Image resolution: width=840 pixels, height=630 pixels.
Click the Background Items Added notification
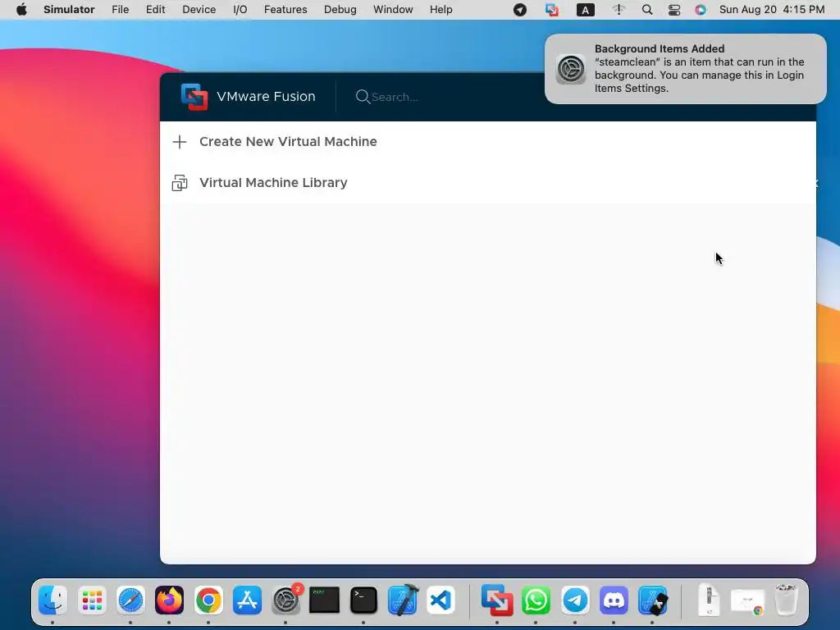(685, 69)
